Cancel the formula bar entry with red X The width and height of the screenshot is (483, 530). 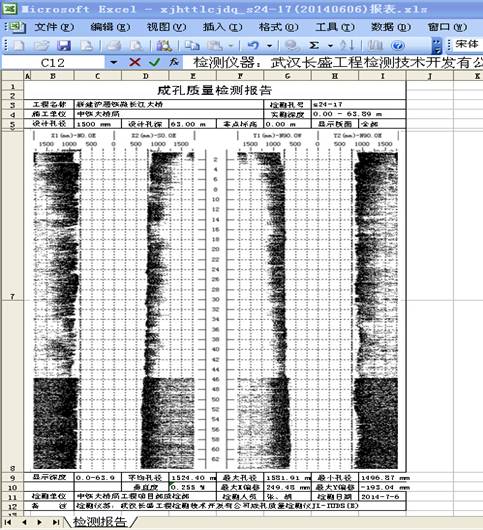(x=135, y=62)
